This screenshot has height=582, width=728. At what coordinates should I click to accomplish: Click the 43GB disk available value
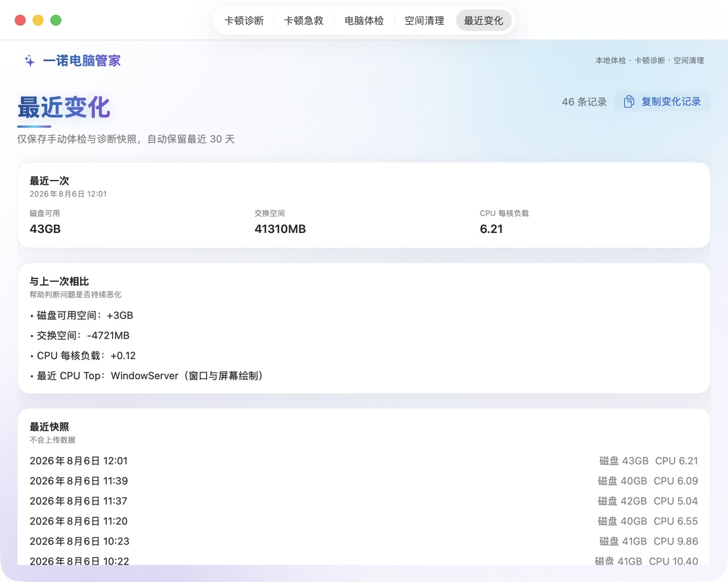pyautogui.click(x=45, y=229)
